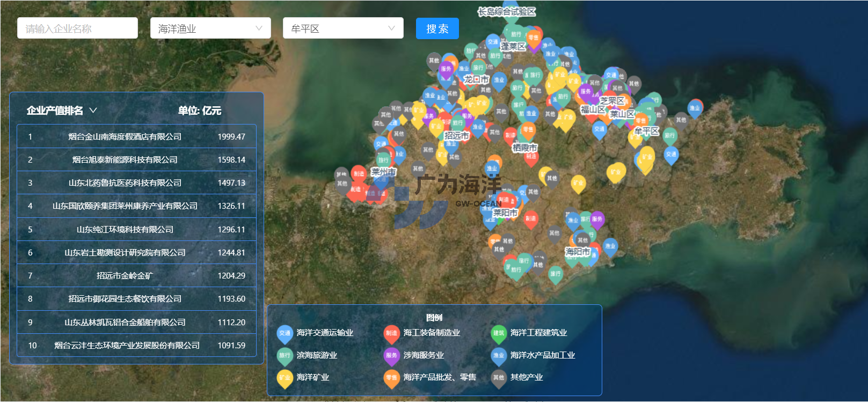Select the orange 海洋产品批发、零售 legend icon

pyautogui.click(x=391, y=377)
